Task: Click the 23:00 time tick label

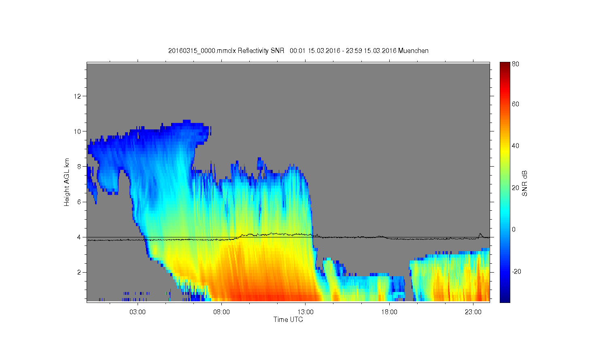Action: pos(473,312)
